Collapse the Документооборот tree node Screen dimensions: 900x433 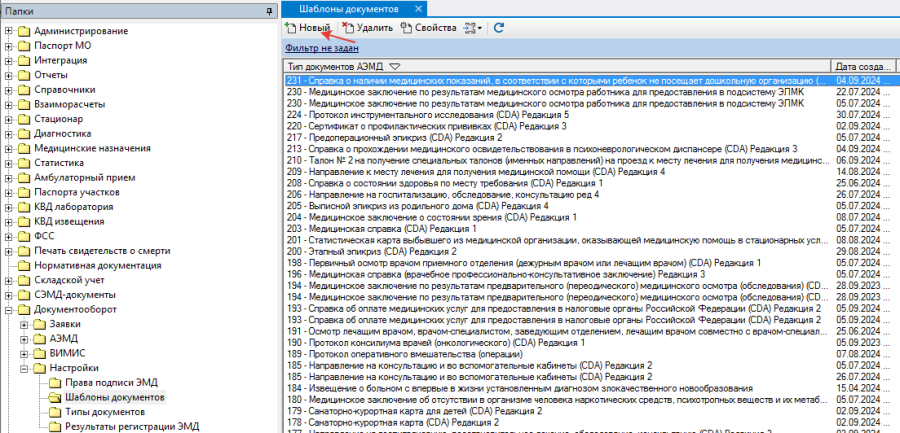click(9, 310)
